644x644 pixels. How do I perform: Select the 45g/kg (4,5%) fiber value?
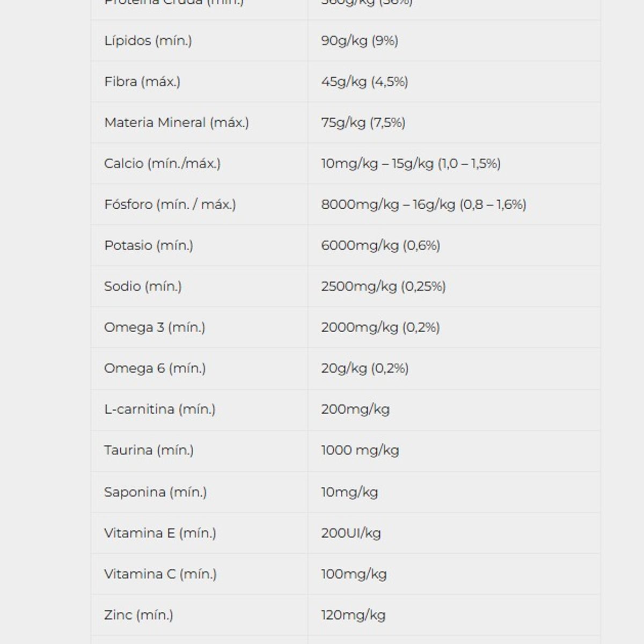(x=364, y=82)
